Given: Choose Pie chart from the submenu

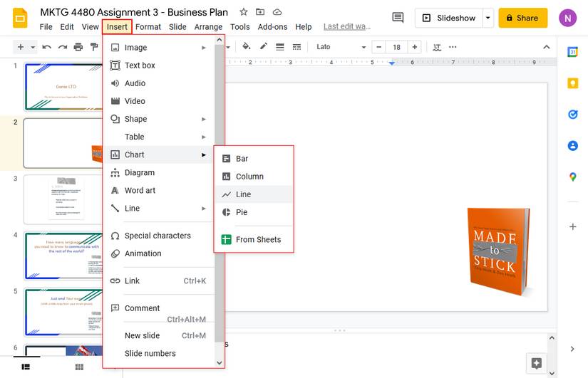Looking at the screenshot, I should point(254,212).
